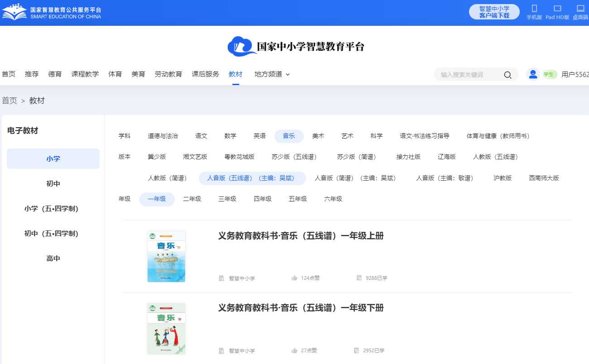Filter subject by 体育与健康（教师用书）
Viewport: 589px width, 364px height.
498,136
